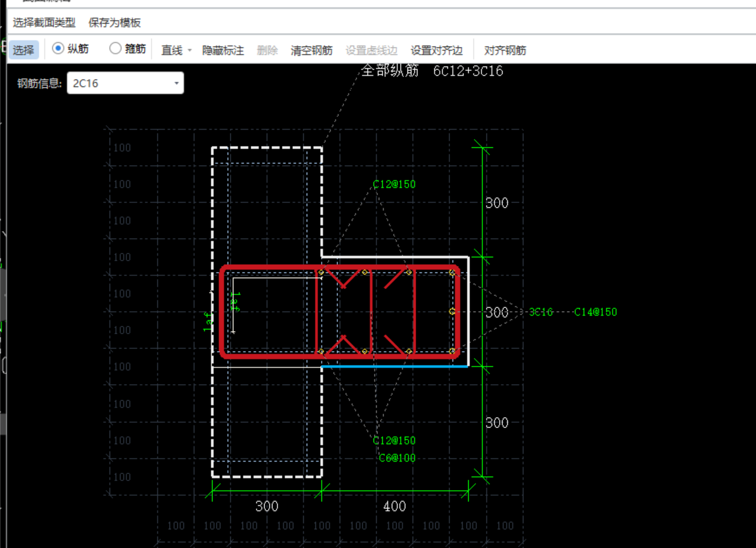Click 保存为模板 menu item
756x548 pixels.
115,23
